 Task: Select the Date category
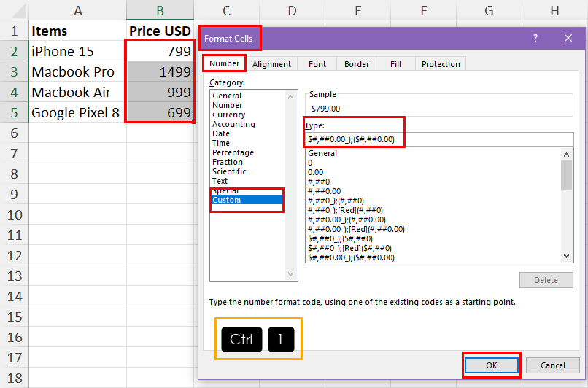click(x=221, y=133)
